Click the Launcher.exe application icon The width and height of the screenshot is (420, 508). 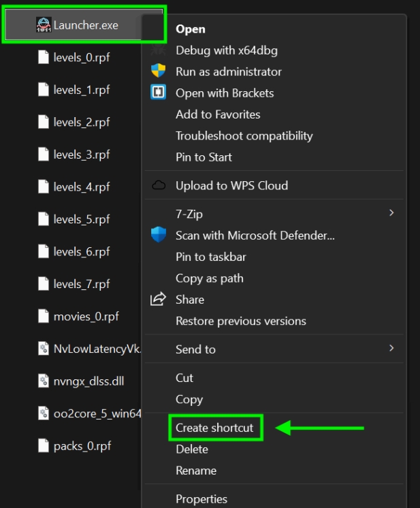click(44, 25)
